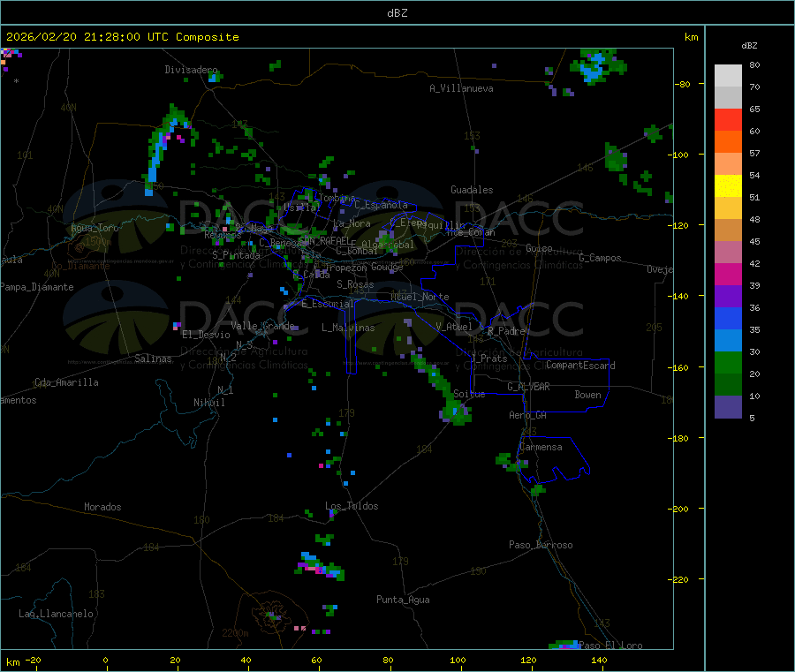Click the S_Pintada location label
Screen dimensions: 795x672
pos(236,255)
